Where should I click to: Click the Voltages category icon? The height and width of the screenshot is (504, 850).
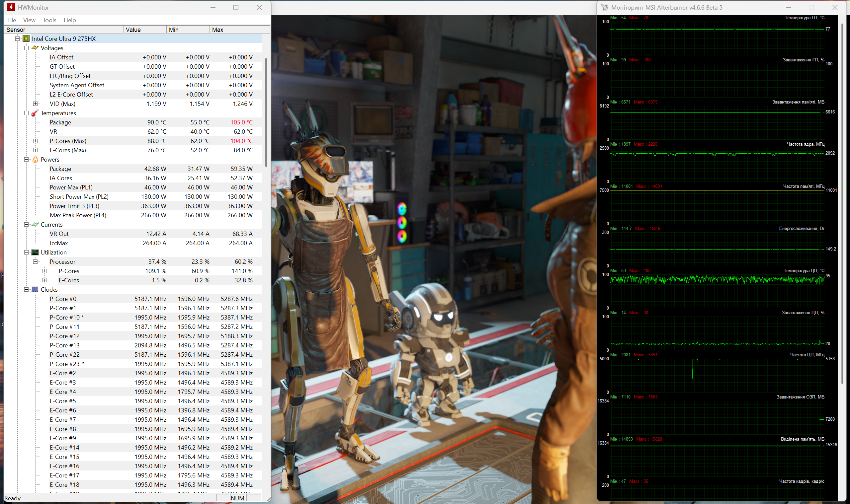tap(35, 48)
